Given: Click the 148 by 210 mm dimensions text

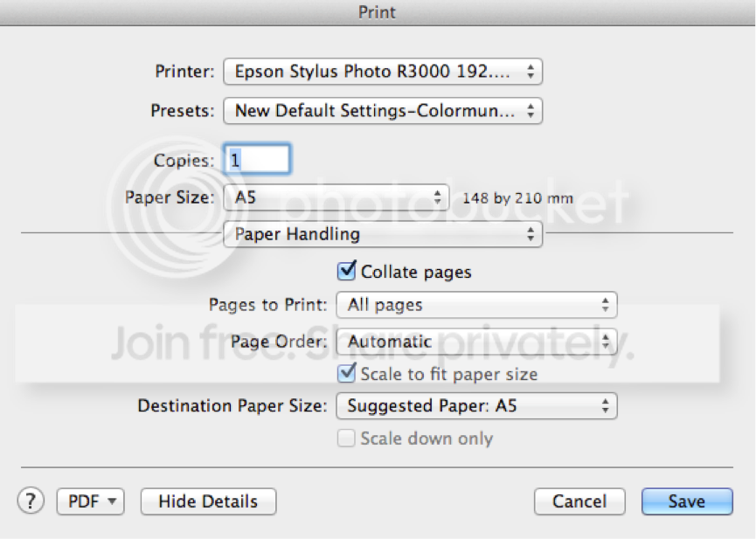Looking at the screenshot, I should click(517, 198).
